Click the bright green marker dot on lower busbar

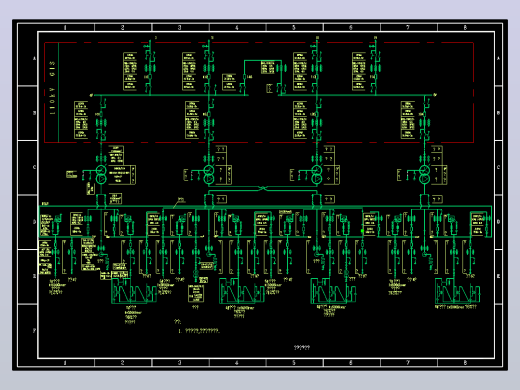tap(362, 230)
